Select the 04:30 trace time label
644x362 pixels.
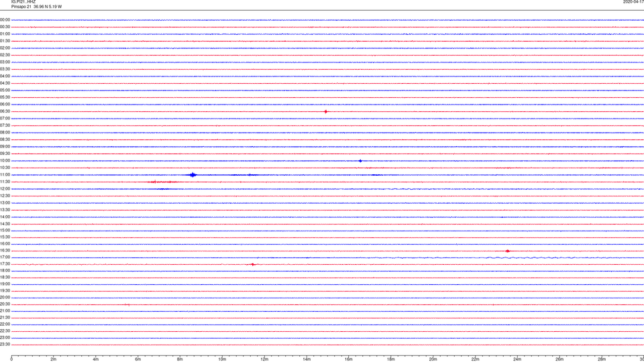point(5,83)
